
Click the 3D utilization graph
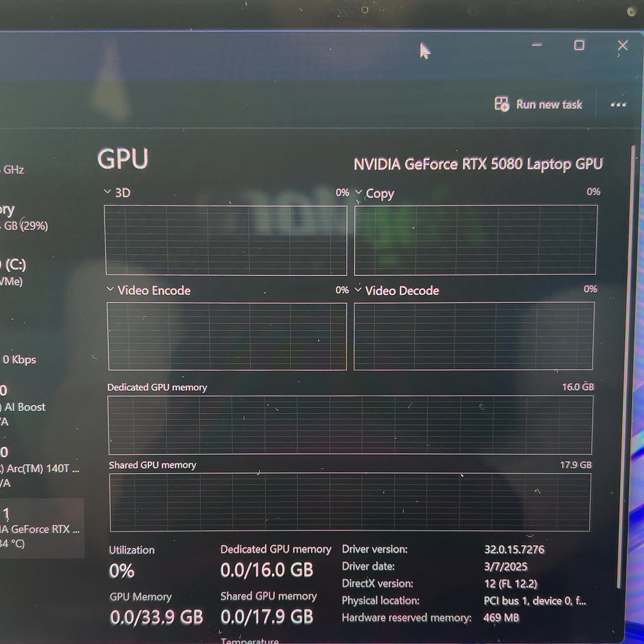tap(226, 240)
